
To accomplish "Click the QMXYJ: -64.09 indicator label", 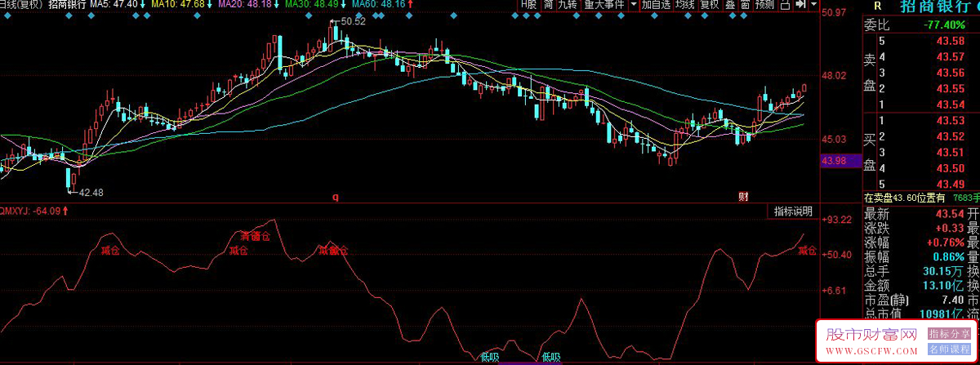I will [31, 211].
